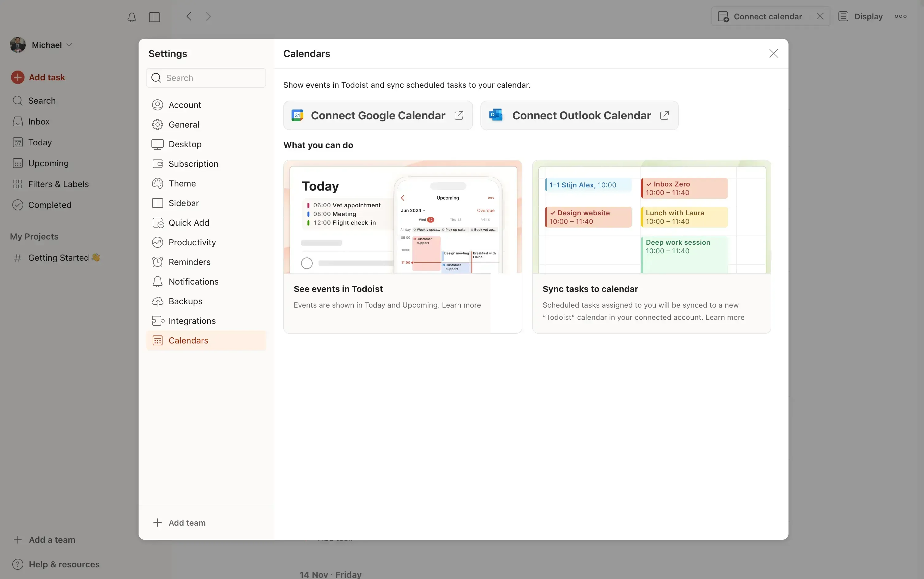Toggle the sidebar panel icon
This screenshot has width=924, height=579.
coord(154,17)
